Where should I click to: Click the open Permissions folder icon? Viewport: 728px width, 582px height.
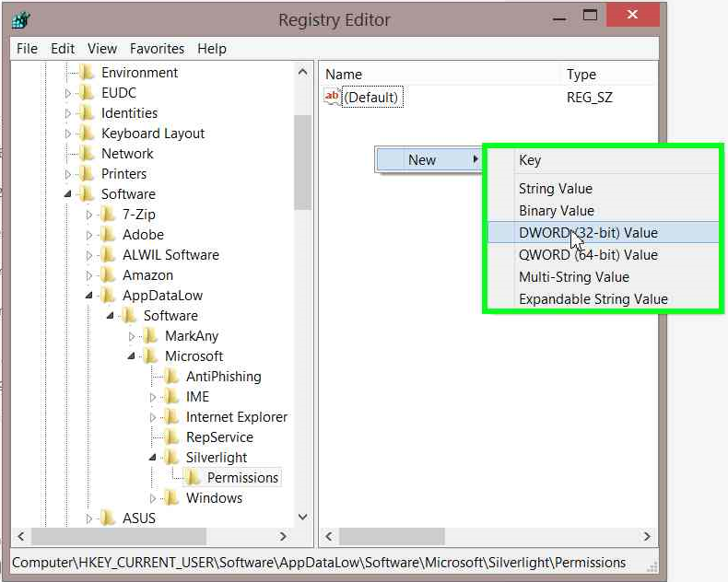point(193,478)
